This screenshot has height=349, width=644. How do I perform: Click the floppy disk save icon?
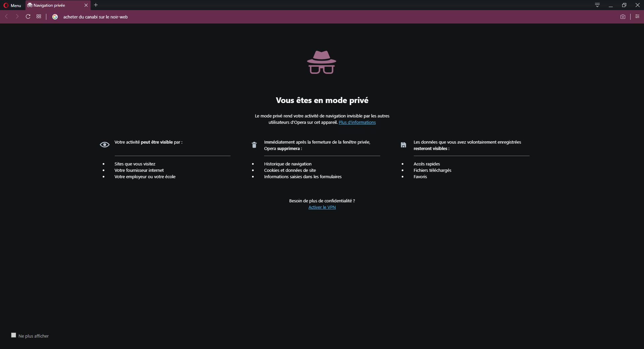click(403, 145)
